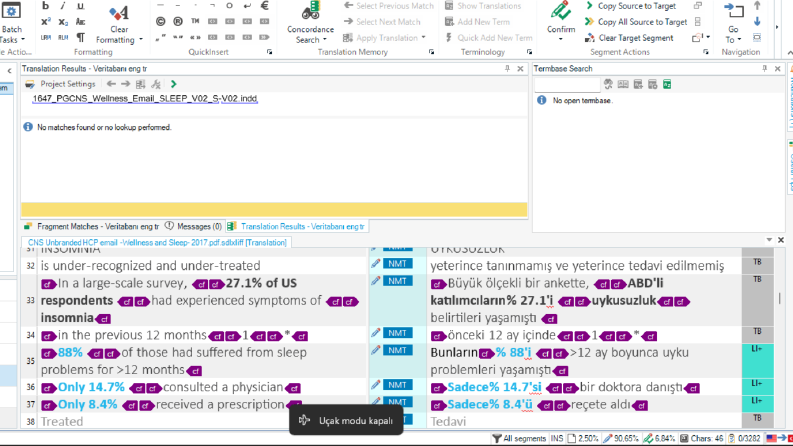Screen dimensions: 793x446
Task: Click termbase search binoculars icon
Action: click(x=608, y=84)
